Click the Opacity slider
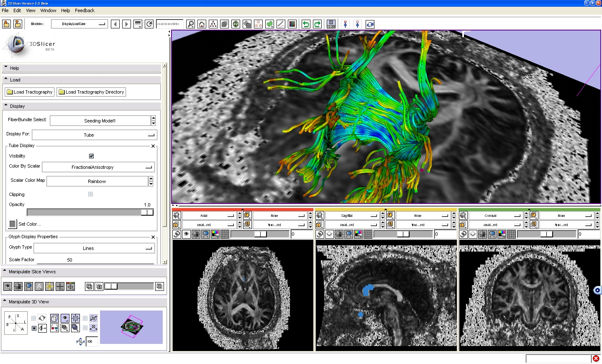The width and height of the screenshot is (602, 364). coord(90,212)
